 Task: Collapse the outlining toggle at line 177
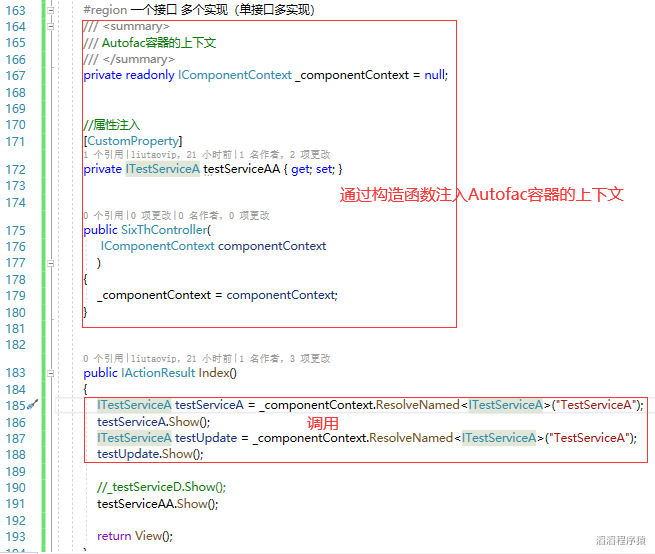coord(51,263)
